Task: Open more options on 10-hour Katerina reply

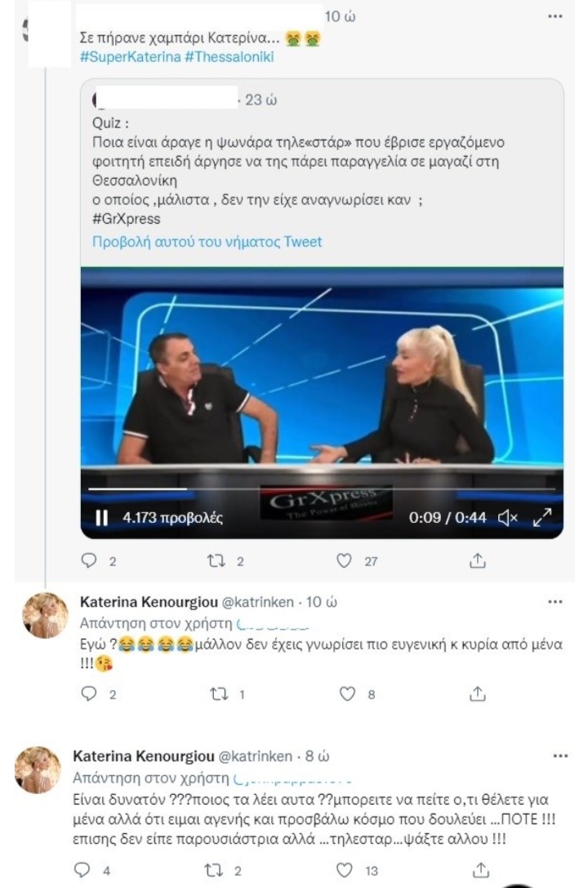Action: 555,601
